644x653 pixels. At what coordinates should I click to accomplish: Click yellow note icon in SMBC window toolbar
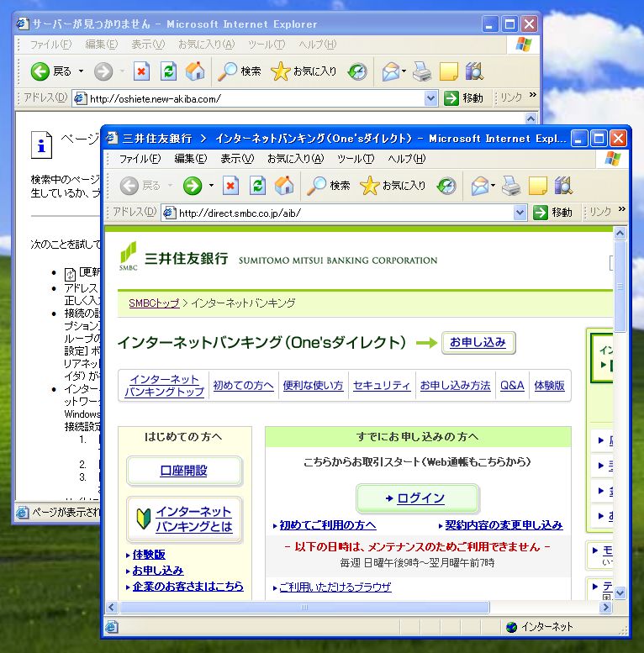(537, 186)
